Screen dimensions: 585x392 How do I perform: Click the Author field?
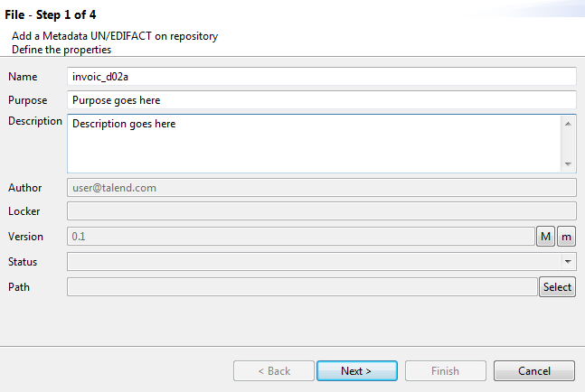click(321, 188)
